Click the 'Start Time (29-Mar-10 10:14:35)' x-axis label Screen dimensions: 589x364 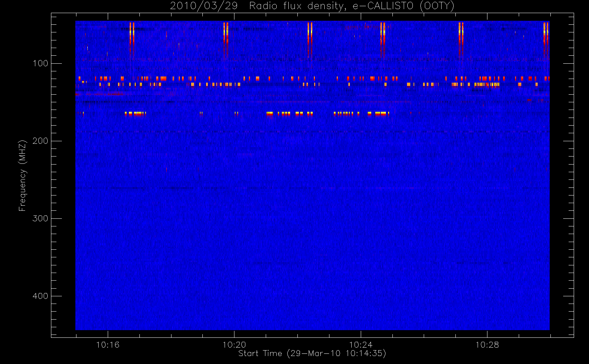click(x=312, y=353)
